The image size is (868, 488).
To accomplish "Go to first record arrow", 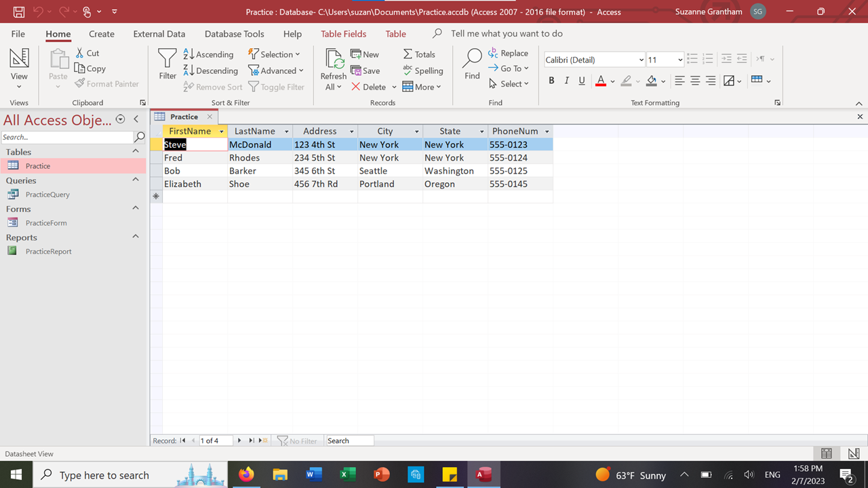I will (x=182, y=441).
